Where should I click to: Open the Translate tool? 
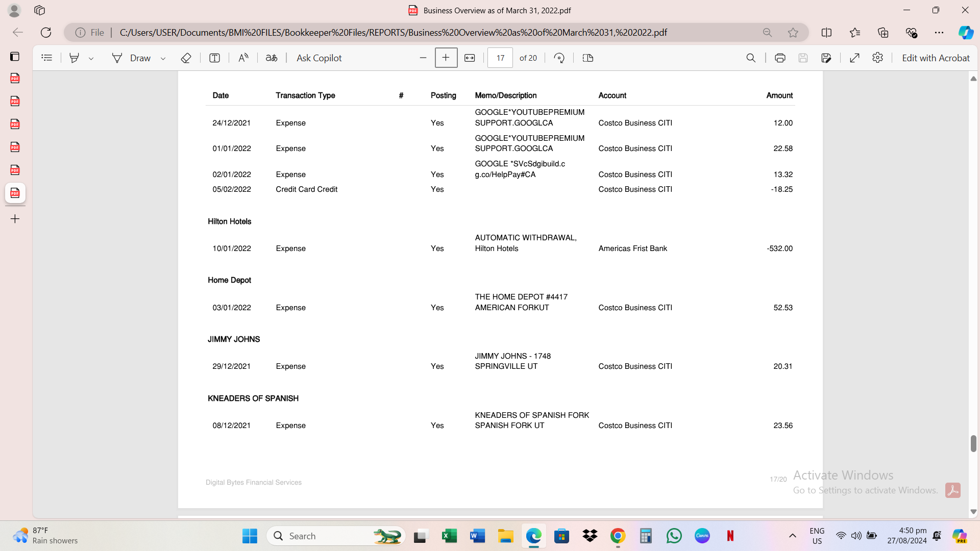coord(272,58)
